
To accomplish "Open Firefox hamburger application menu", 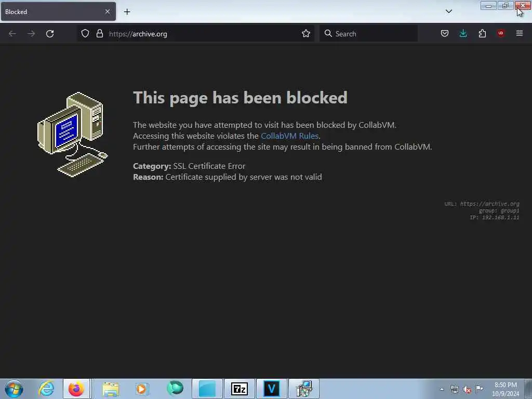I will point(520,33).
